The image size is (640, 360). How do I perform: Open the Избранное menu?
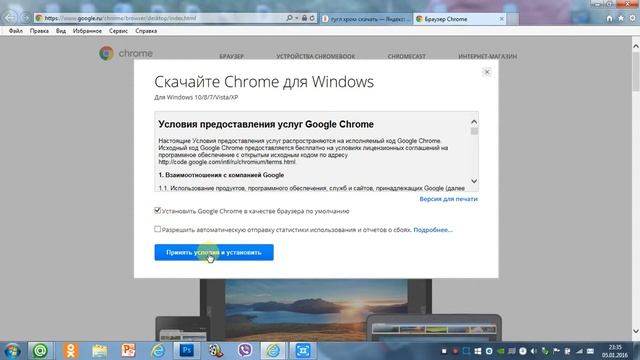(x=87, y=31)
